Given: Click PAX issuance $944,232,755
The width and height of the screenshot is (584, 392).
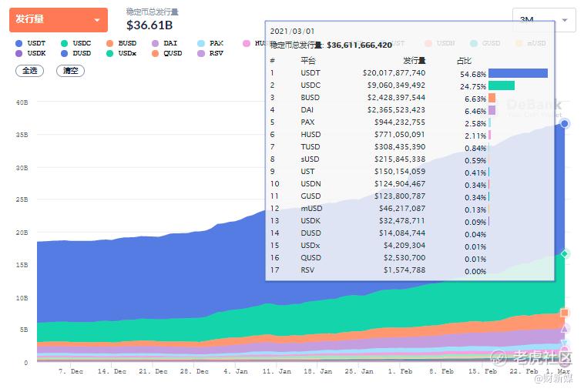Looking at the screenshot, I should click(x=400, y=122).
